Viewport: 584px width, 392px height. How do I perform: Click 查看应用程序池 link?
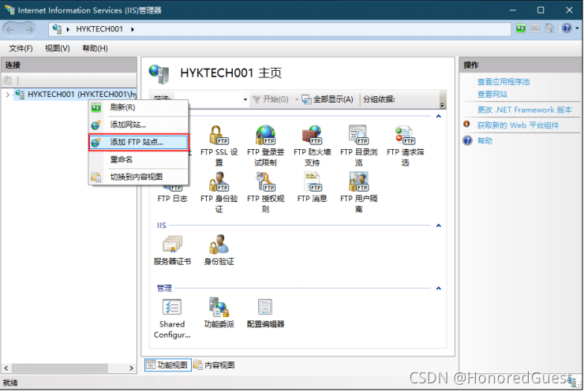[x=504, y=82]
